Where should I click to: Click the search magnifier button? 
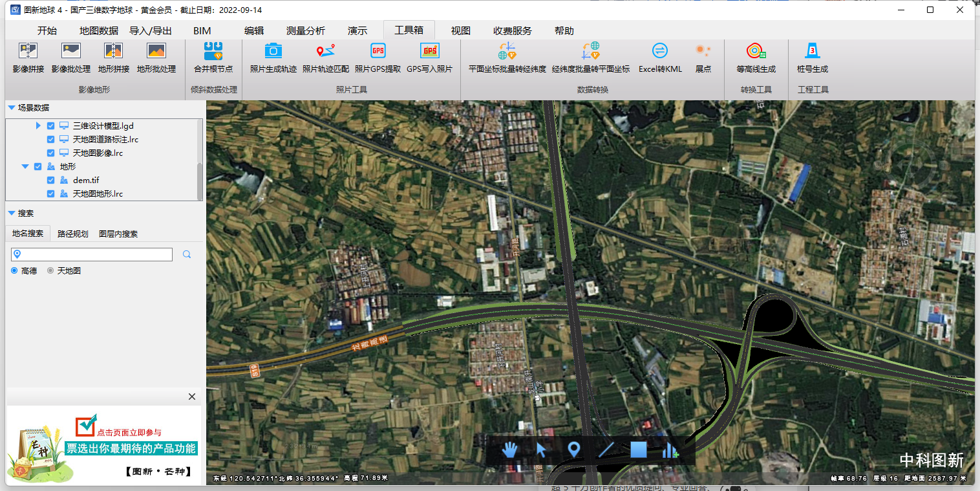[187, 255]
